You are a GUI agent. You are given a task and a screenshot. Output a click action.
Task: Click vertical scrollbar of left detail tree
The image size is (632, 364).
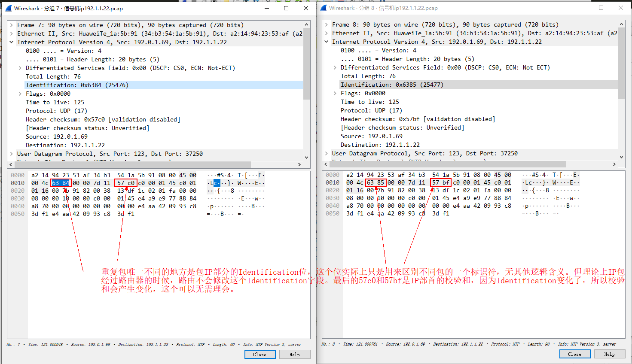(307, 64)
